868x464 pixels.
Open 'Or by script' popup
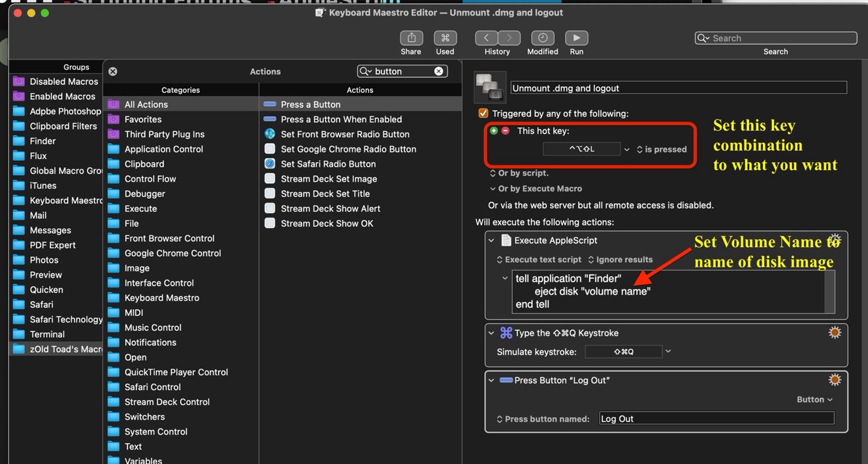click(519, 173)
